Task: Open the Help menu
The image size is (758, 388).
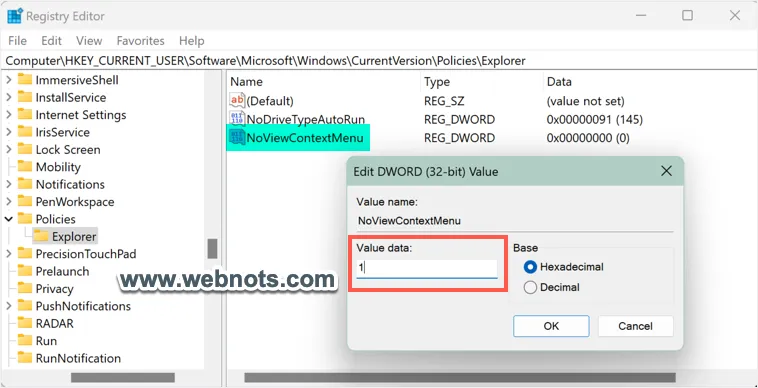Action: click(x=191, y=41)
